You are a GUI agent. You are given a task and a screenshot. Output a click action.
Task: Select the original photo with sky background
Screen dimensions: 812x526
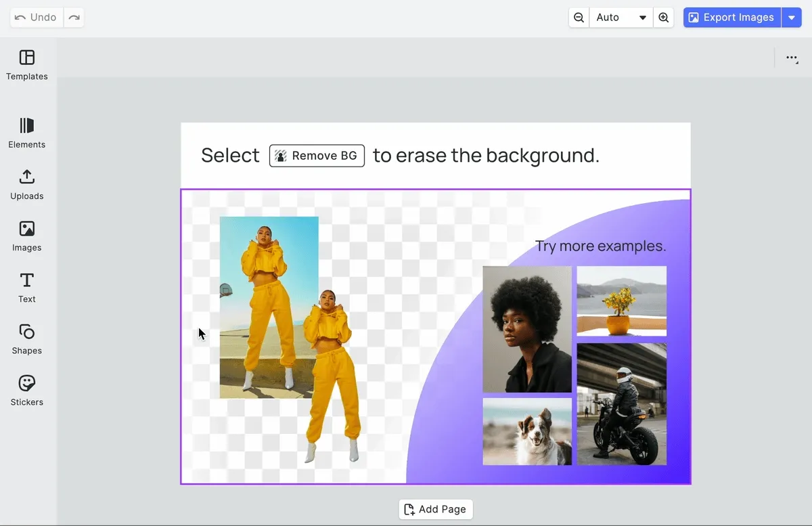tap(269, 307)
